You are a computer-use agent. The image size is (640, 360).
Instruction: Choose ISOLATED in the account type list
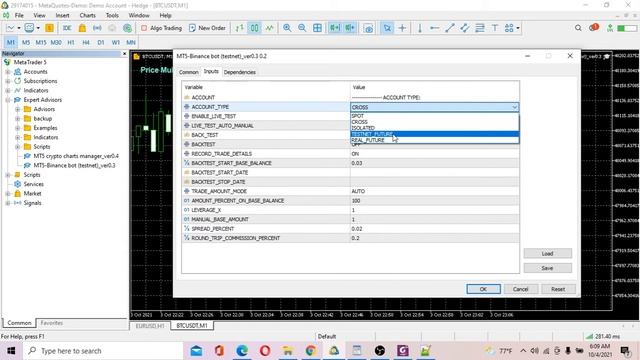[435, 128]
